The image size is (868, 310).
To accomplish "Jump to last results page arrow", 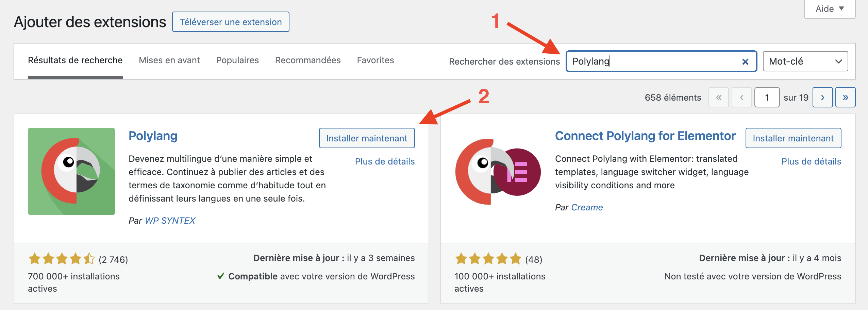I will click(845, 98).
